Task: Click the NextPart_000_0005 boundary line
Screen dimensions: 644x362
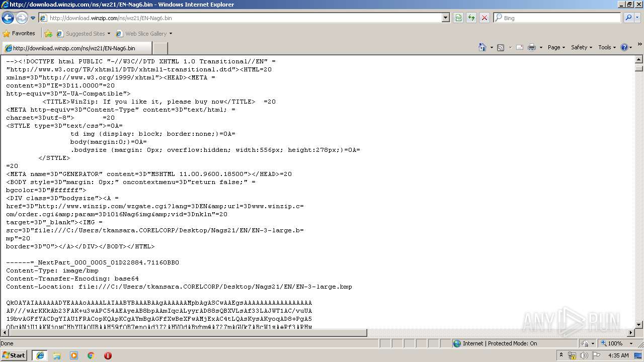Action: (93, 262)
